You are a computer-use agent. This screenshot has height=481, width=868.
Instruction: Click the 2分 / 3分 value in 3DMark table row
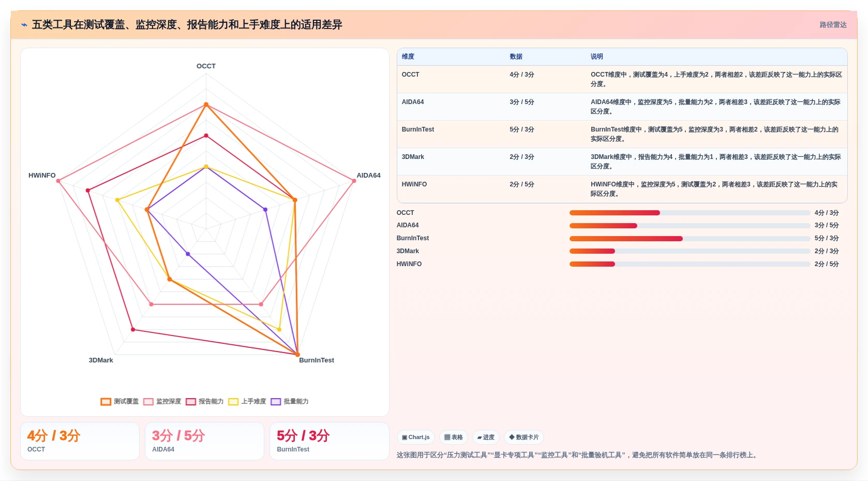tap(522, 157)
